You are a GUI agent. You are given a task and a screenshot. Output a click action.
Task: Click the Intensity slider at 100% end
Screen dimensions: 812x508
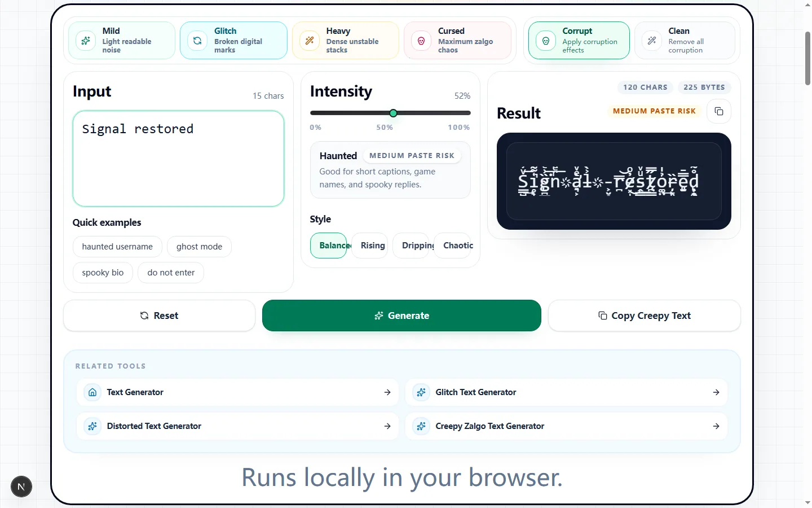click(469, 113)
